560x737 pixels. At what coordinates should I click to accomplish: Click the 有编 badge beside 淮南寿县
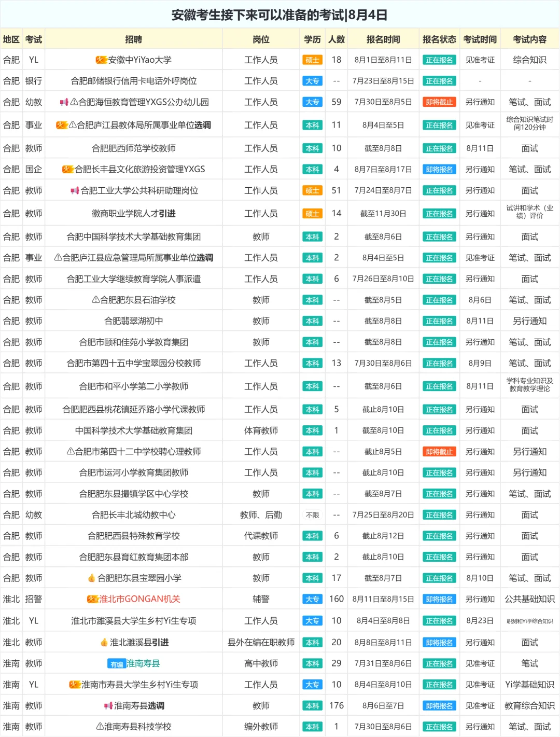click(117, 664)
